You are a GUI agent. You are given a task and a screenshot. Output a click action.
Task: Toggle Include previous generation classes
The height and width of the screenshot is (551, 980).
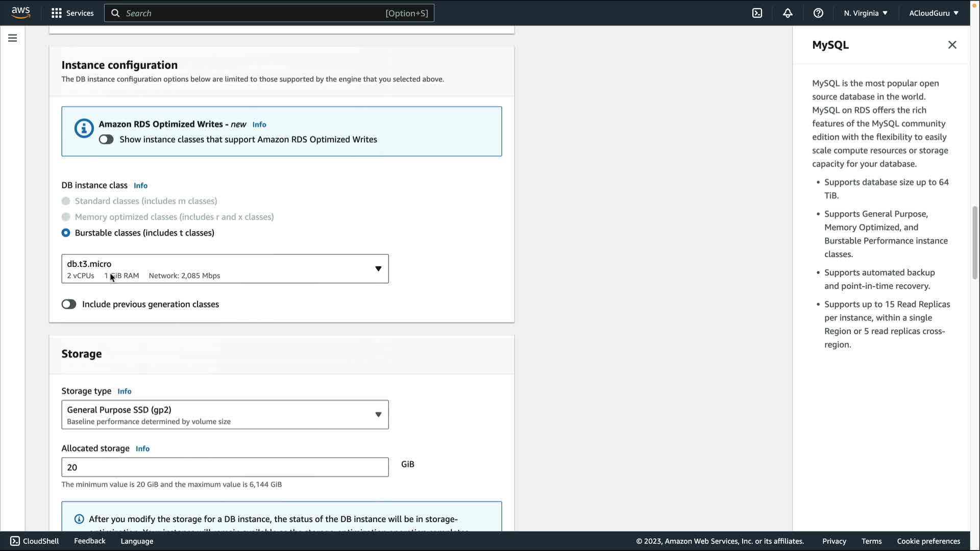pyautogui.click(x=69, y=304)
